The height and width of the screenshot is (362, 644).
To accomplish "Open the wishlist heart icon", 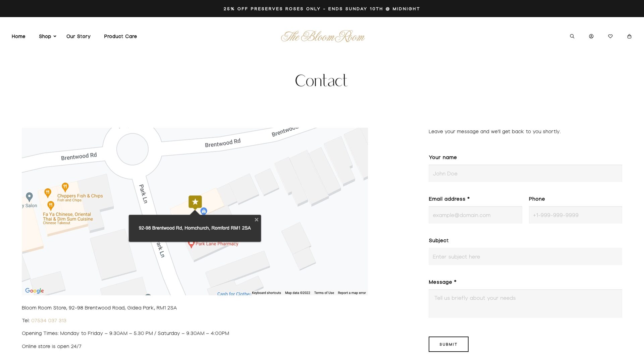I will click(610, 36).
